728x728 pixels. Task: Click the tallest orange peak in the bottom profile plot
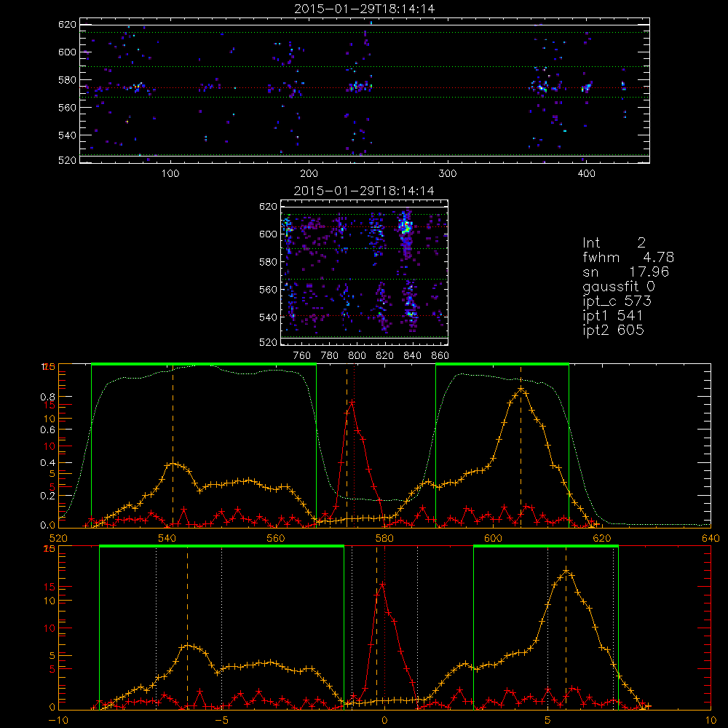pos(566,570)
